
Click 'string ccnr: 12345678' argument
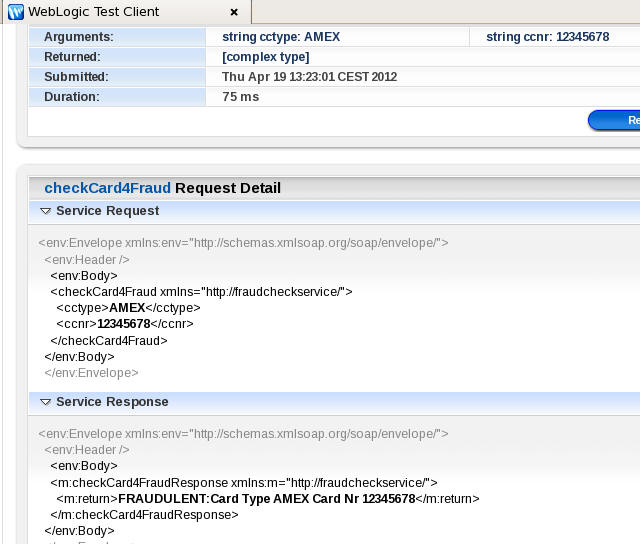(547, 37)
